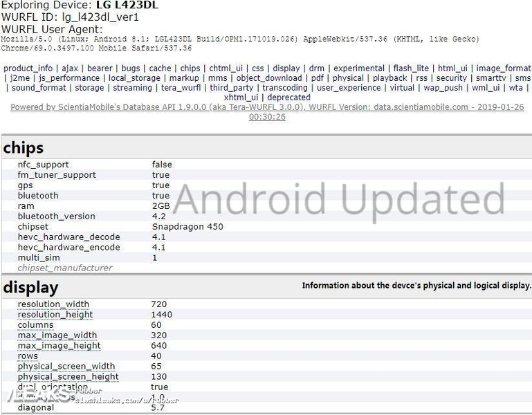The height and width of the screenshot is (415, 532).
Task: Select the bugs link
Action: tap(131, 68)
